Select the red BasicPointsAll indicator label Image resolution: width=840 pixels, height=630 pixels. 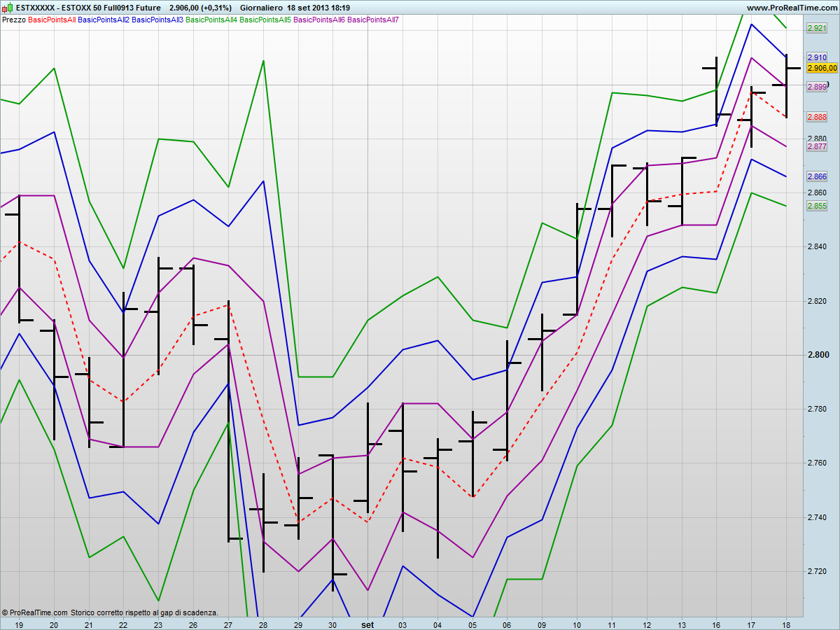click(x=52, y=20)
